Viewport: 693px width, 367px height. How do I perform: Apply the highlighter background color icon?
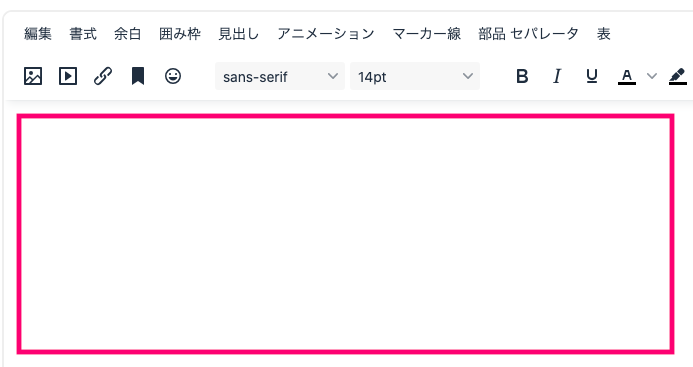coord(678,76)
